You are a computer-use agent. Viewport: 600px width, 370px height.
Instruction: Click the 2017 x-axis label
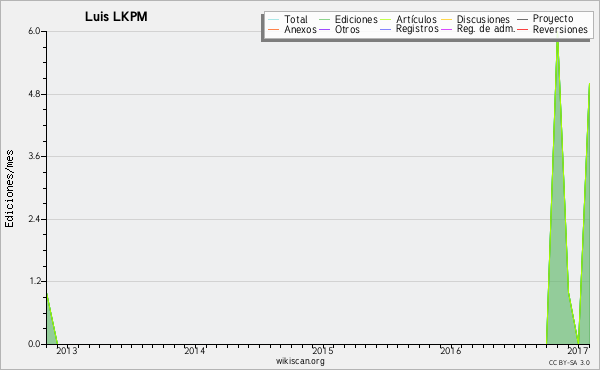tap(578, 351)
